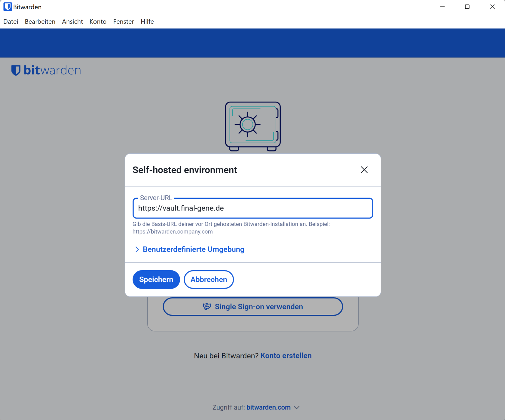Open the Datei menu

(x=11, y=21)
